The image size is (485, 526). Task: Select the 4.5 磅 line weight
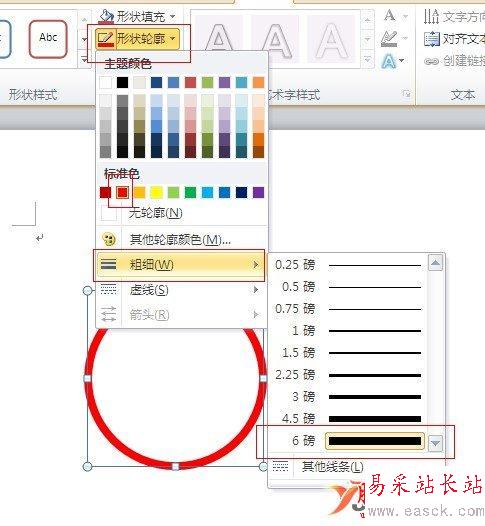tap(348, 419)
